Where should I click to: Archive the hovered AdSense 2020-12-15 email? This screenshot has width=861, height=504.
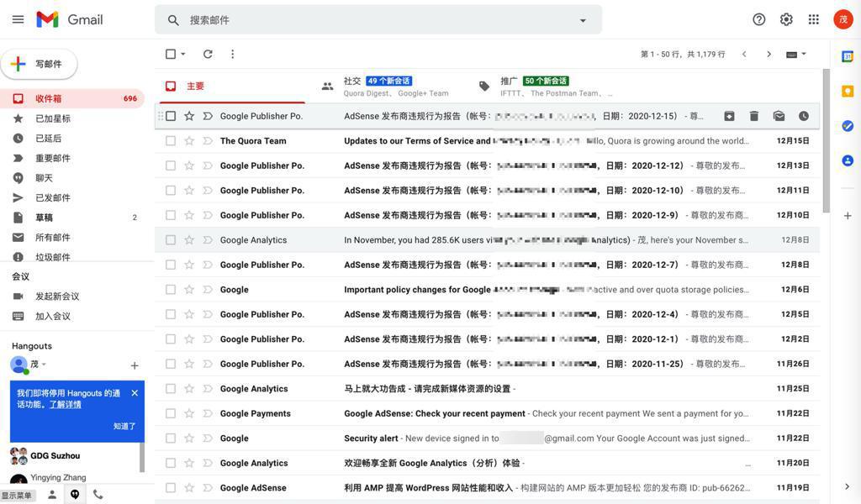click(729, 116)
